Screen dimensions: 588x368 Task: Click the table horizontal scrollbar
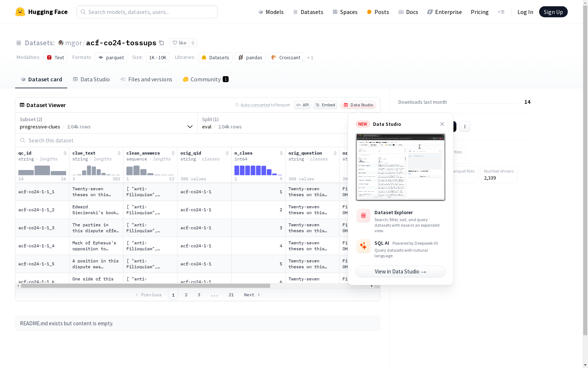[146, 286]
